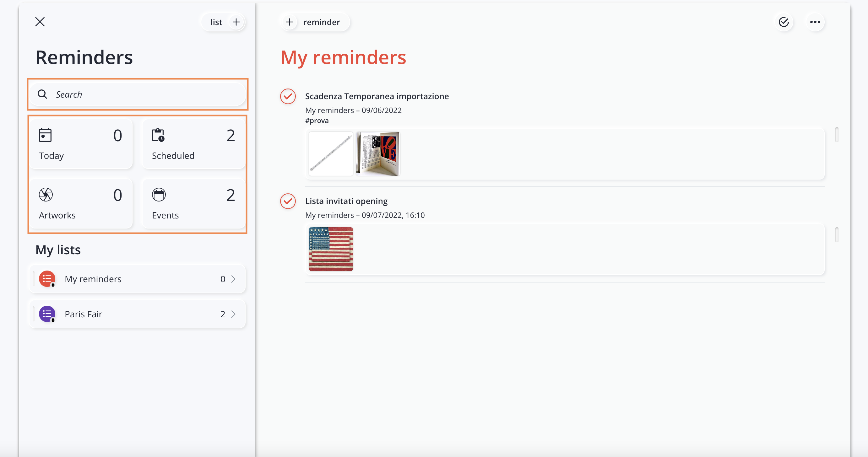Click the #prova tag
The image size is (868, 457).
click(x=317, y=121)
